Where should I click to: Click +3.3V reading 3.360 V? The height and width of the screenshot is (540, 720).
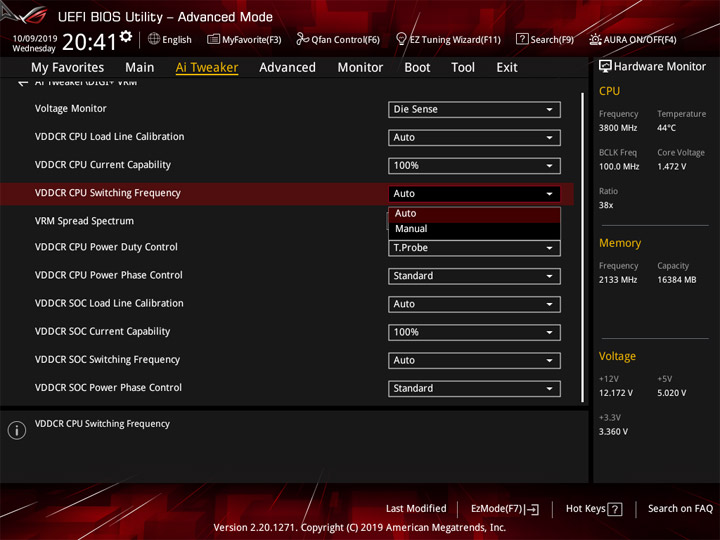[x=613, y=432]
